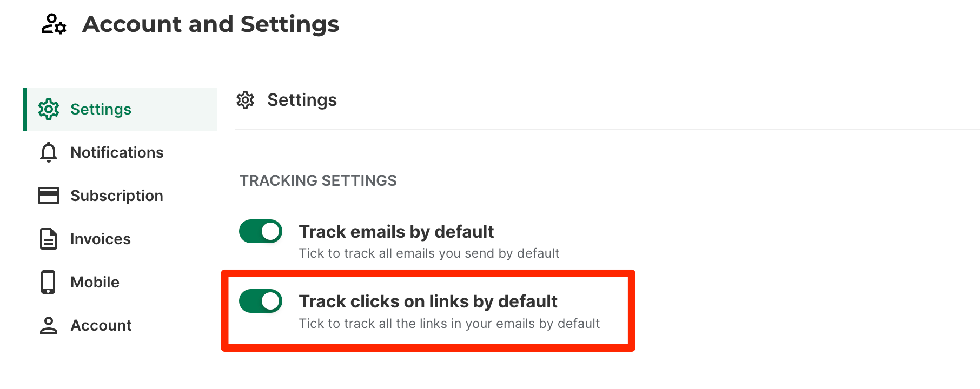The height and width of the screenshot is (389, 980).
Task: Open the Notifications section
Action: pos(117,152)
